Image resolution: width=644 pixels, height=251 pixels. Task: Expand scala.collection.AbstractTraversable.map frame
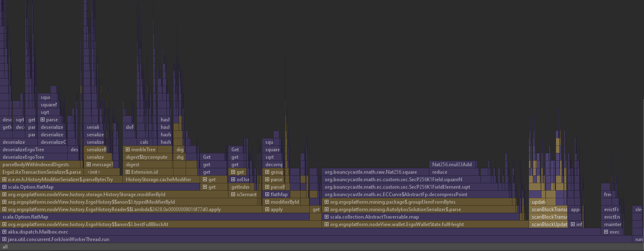(x=327, y=217)
